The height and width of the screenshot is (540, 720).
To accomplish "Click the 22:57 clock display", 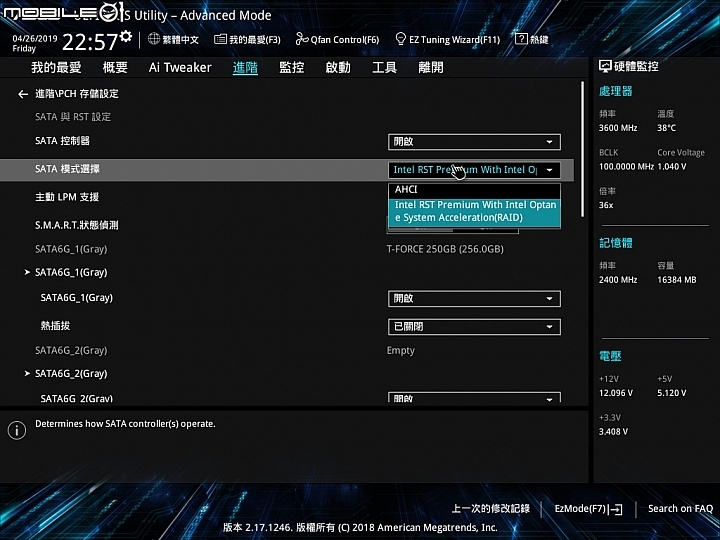I will (x=90, y=42).
